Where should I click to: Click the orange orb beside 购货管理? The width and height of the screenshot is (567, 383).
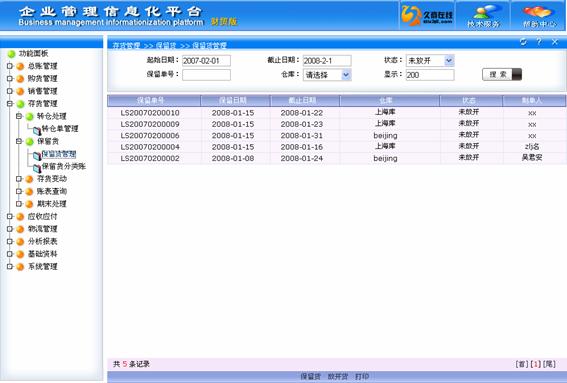20,79
